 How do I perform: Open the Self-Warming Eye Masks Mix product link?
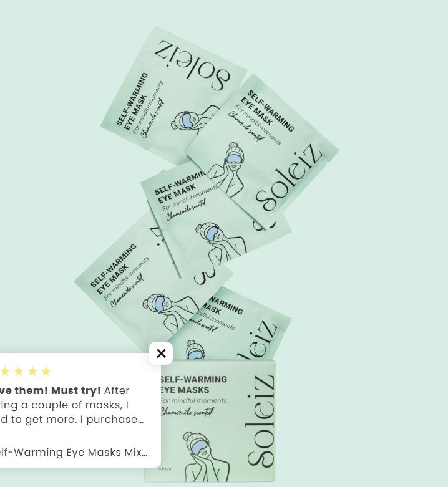74,452
